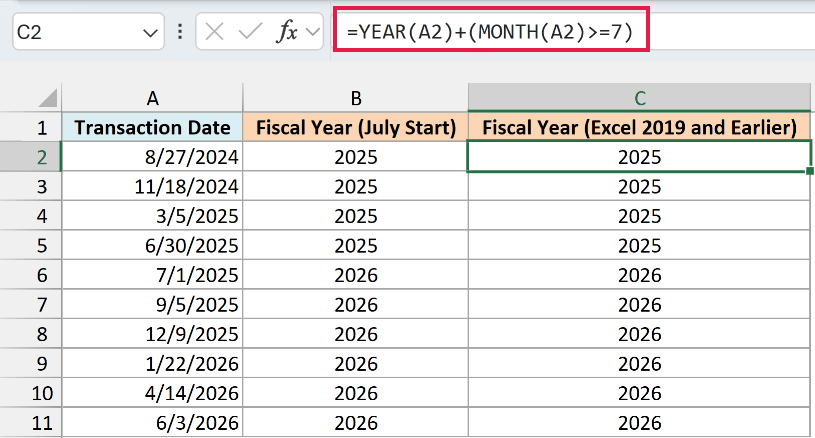The height and width of the screenshot is (438, 815).
Task: Click into the formula bar text
Action: 490,32
